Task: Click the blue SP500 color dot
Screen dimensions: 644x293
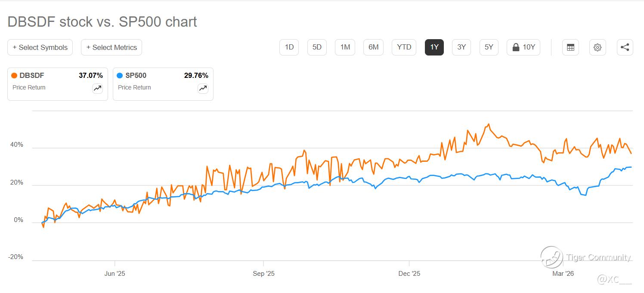Action: click(x=120, y=76)
